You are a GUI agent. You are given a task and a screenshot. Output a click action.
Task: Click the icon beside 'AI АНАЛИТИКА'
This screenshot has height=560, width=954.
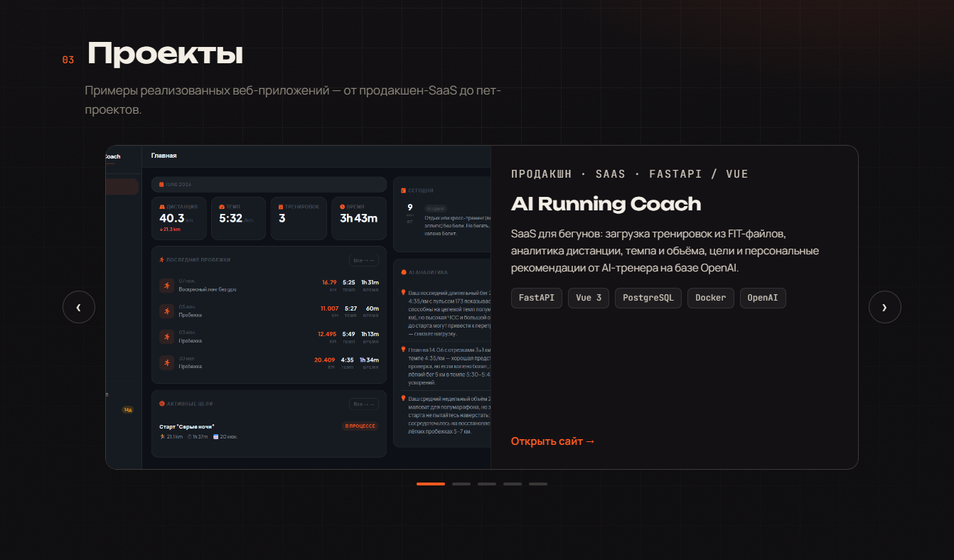[x=403, y=272]
